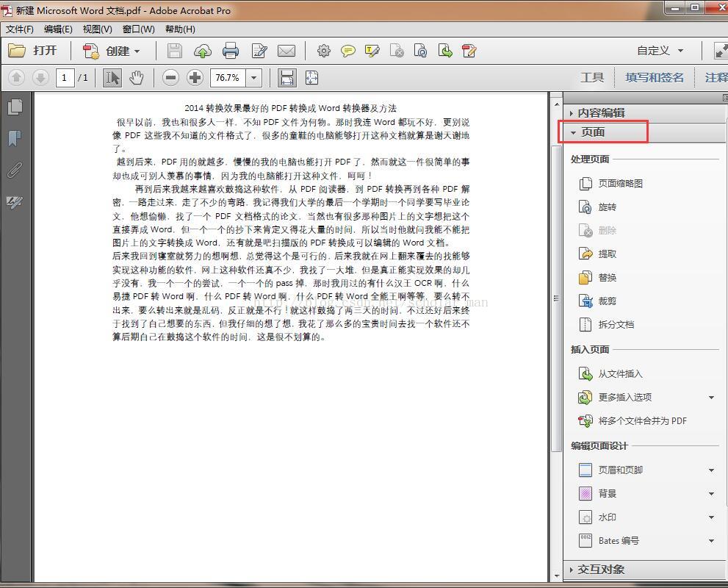Add a sticky note comment
This screenshot has height=588, width=728.
(347, 51)
